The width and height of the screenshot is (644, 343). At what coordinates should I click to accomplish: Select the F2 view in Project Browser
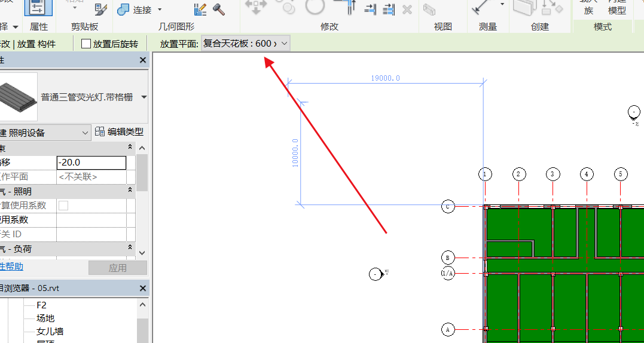click(42, 305)
